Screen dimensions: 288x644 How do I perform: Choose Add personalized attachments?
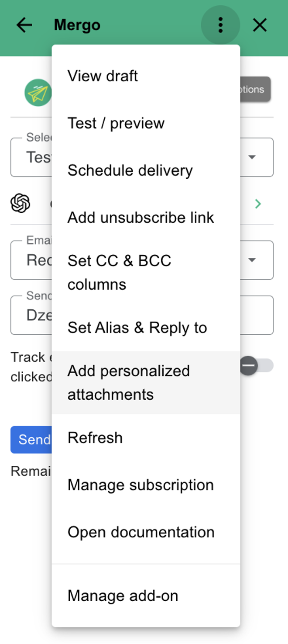tap(129, 382)
